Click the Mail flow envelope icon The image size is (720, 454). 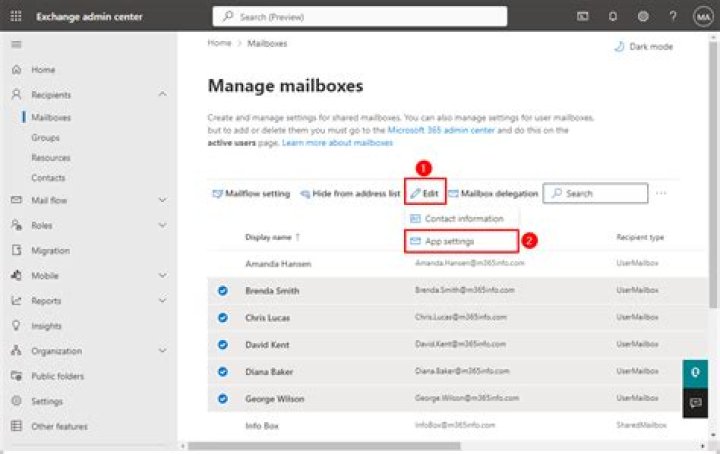(x=17, y=200)
